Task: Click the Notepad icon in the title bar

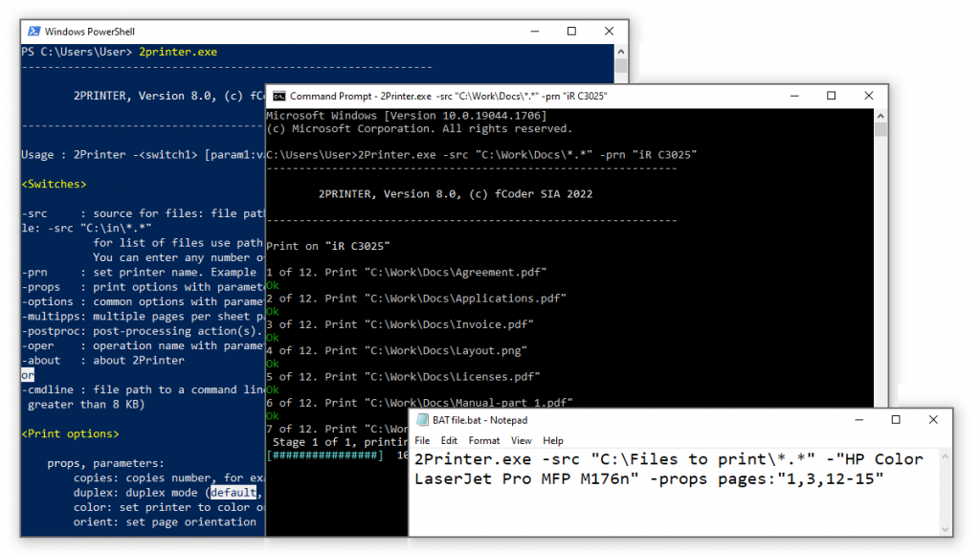Action: click(421, 420)
